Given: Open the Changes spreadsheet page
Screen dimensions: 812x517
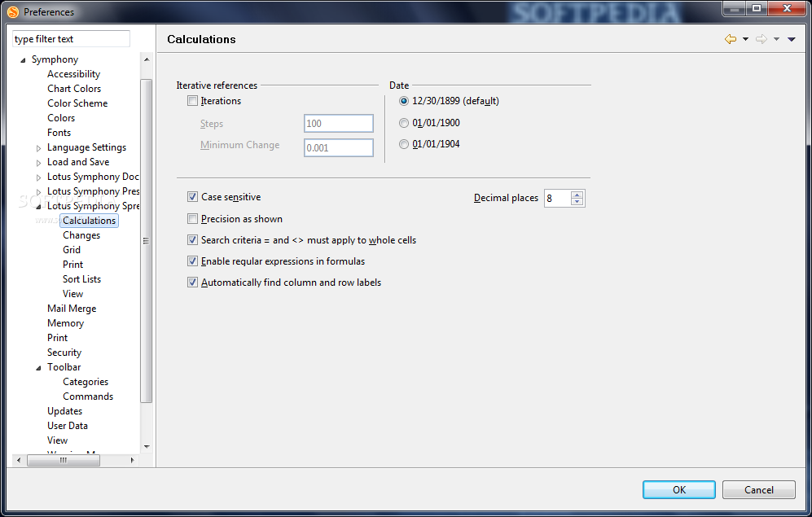Looking at the screenshot, I should (x=81, y=235).
